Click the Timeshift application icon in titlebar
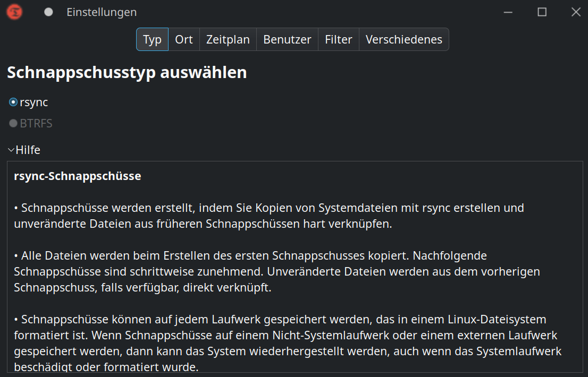The image size is (588, 377). 14,12
